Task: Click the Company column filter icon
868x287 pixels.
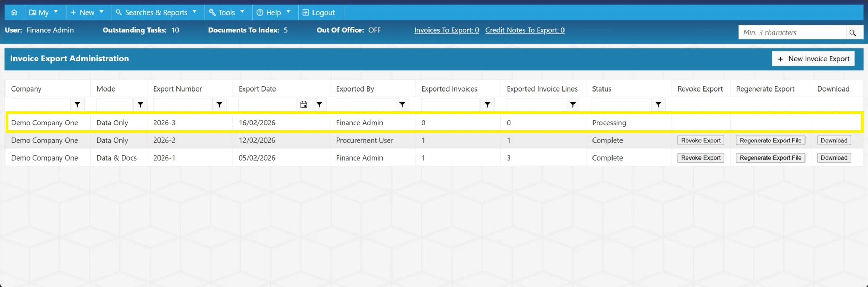Action: pos(77,105)
